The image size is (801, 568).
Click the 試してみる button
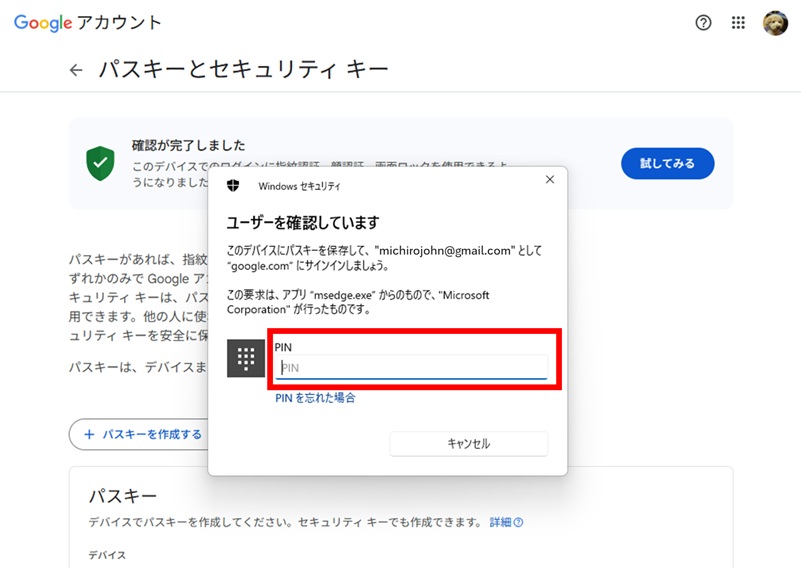pyautogui.click(x=667, y=163)
